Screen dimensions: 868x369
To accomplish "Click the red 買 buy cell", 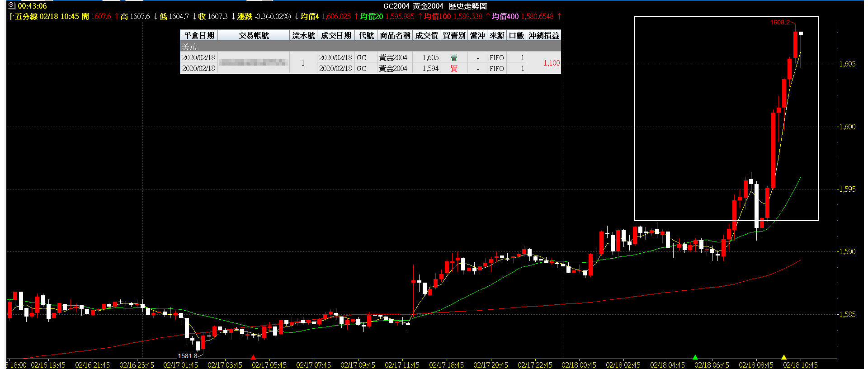I will click(x=454, y=68).
